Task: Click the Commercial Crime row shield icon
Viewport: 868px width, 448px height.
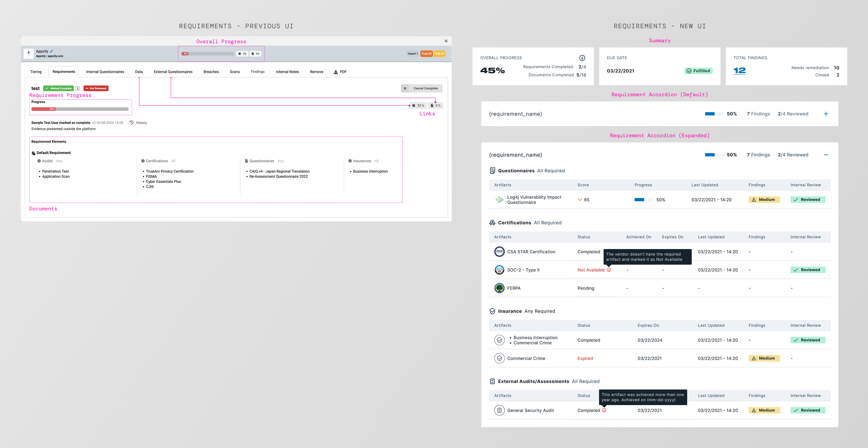Action: (x=500, y=358)
